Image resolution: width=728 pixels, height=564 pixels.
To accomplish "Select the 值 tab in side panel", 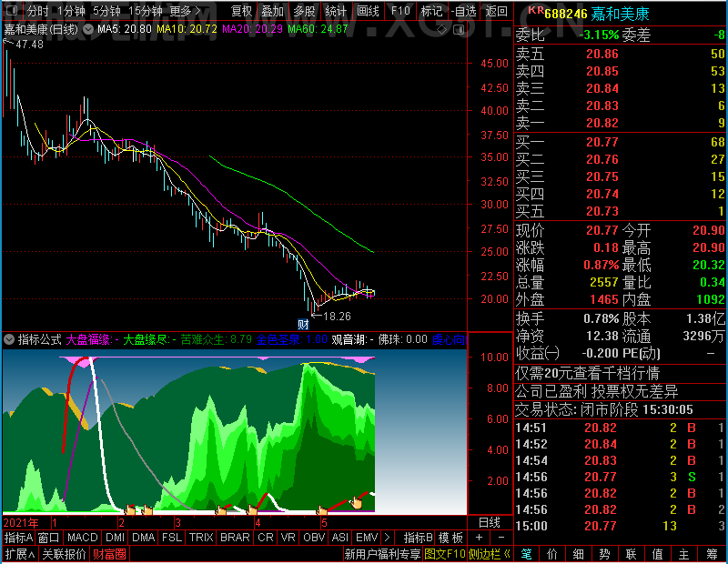I will (657, 554).
